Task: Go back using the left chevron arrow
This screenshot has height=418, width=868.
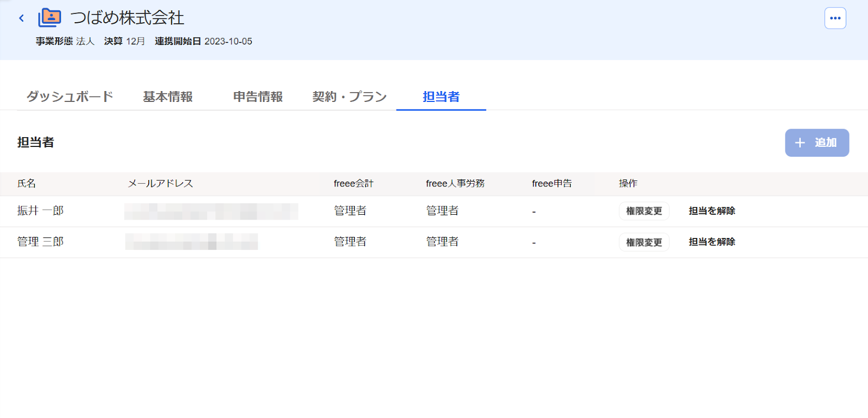Action: (x=22, y=18)
